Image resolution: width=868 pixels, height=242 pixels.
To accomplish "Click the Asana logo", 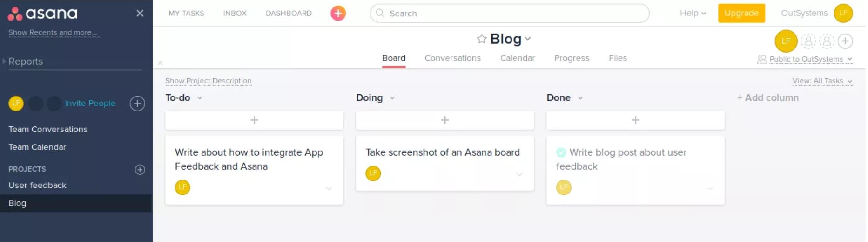I will pos(42,14).
